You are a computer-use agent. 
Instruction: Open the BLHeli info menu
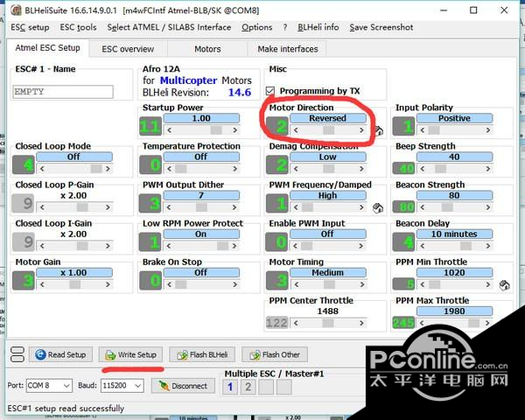point(318,27)
